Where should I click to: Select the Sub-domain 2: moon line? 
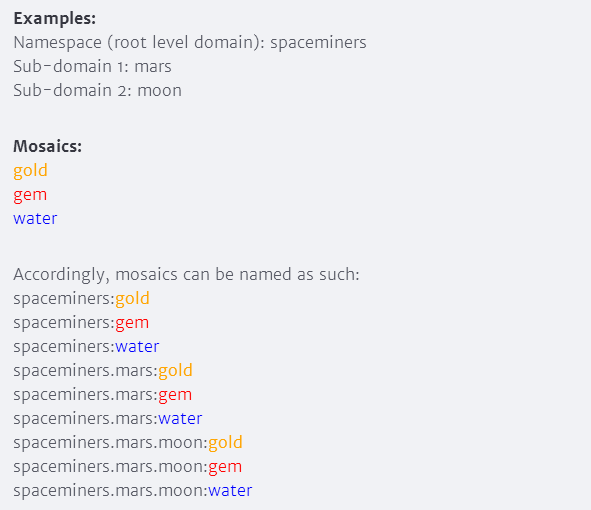click(x=98, y=90)
